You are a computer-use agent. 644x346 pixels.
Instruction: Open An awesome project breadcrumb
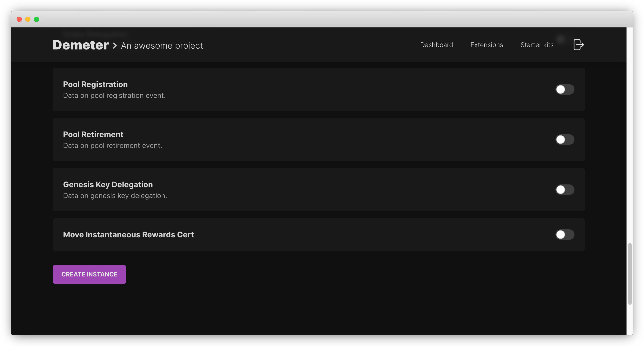162,46
